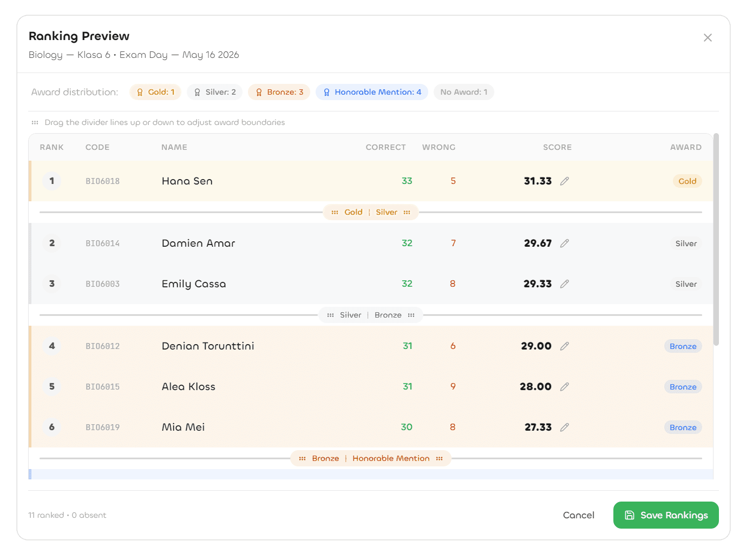
Task: Edit score pencil for Emily Cassa
Action: click(x=565, y=284)
